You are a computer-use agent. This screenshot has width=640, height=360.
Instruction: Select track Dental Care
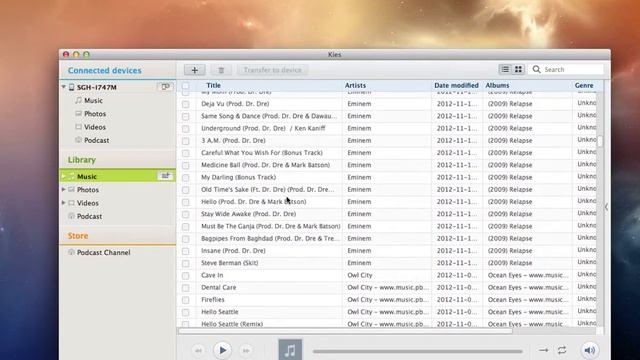coord(218,287)
